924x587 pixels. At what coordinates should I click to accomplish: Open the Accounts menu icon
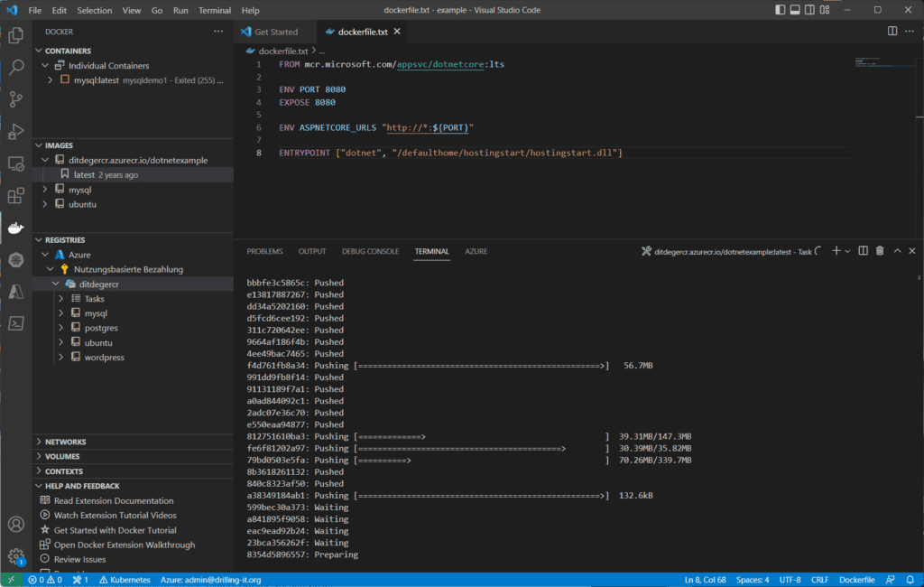[16, 524]
